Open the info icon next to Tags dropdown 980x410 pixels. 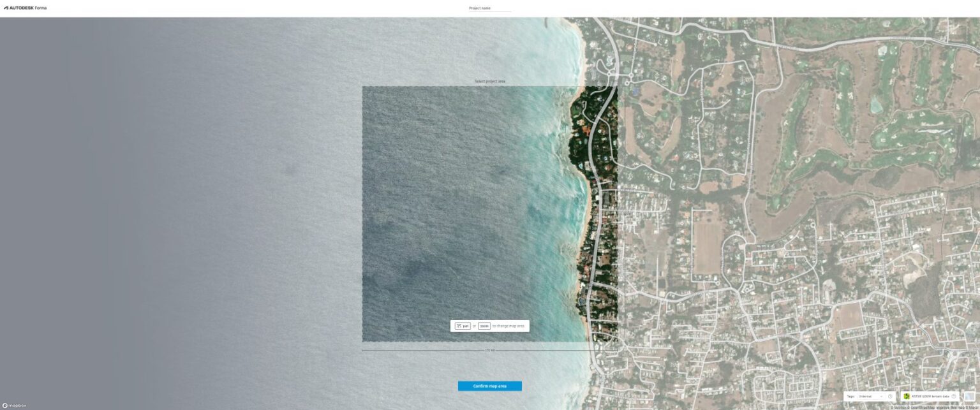(x=890, y=396)
